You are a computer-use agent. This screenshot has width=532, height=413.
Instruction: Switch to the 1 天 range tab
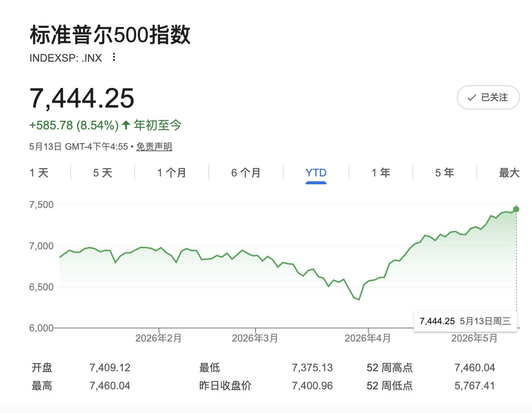click(x=39, y=173)
